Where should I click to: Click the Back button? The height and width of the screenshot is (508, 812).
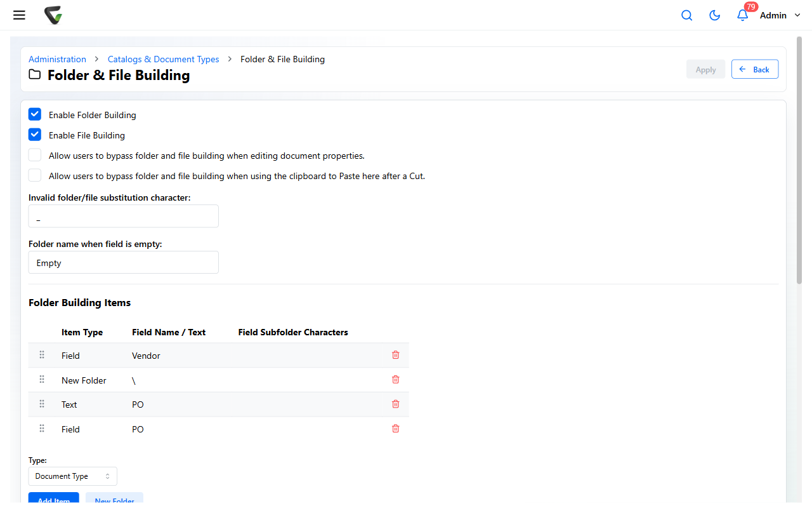coord(755,69)
